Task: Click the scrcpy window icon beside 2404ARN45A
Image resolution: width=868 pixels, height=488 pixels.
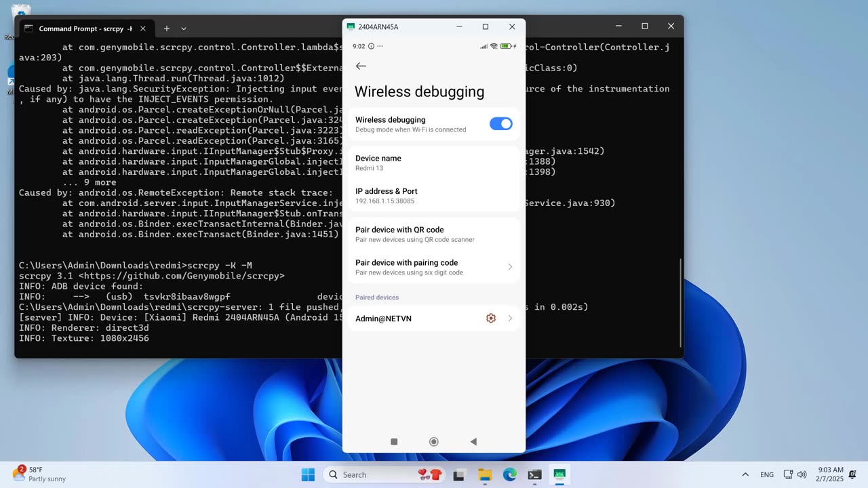Action: 351,26
